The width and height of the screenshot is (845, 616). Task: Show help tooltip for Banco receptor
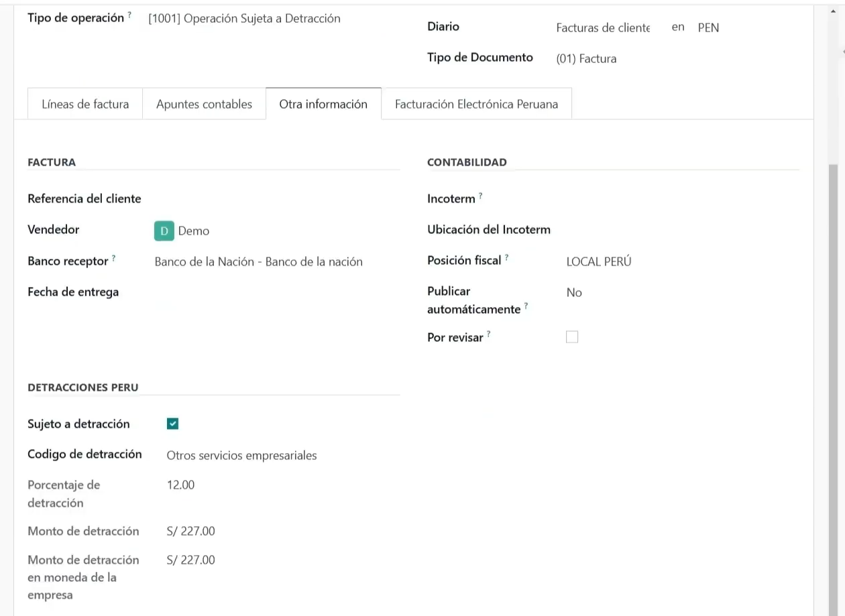114,257
